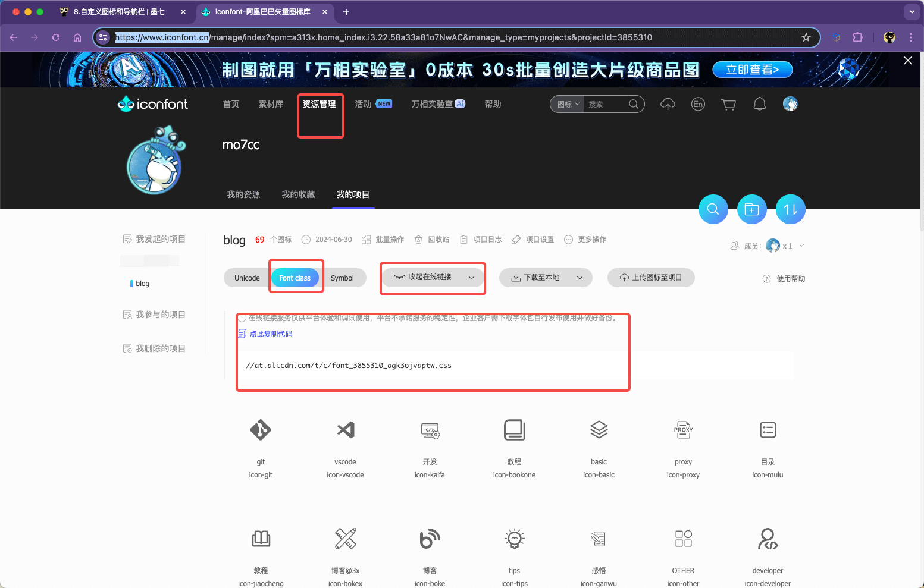Switch to 我的项目 tab
Screen dimensions: 924x588
click(x=353, y=194)
